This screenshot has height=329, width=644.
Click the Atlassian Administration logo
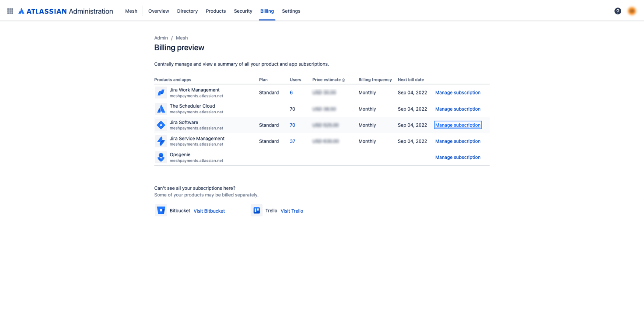click(x=66, y=11)
